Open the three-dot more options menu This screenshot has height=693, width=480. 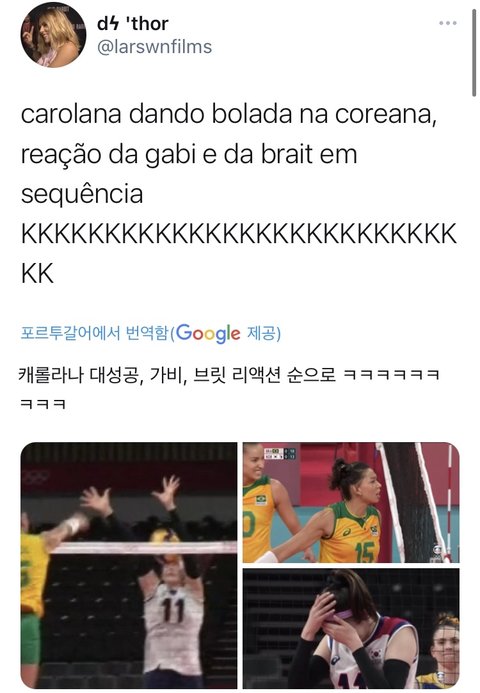click(x=447, y=23)
